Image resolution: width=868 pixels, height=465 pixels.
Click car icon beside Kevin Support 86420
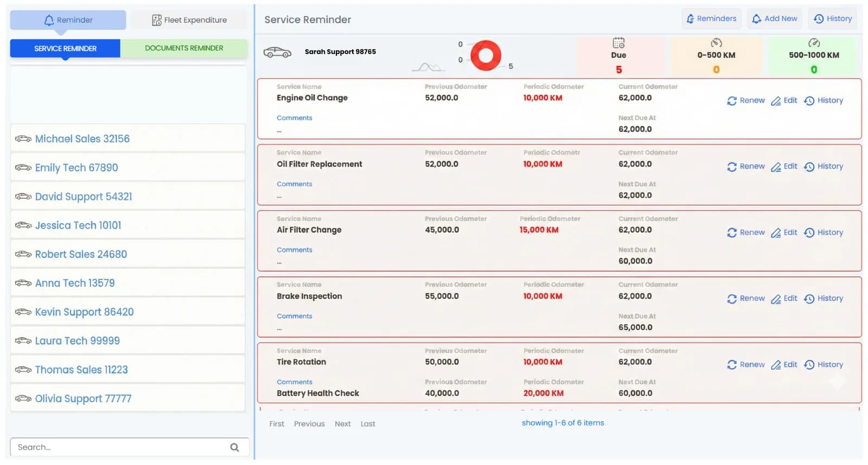point(23,312)
